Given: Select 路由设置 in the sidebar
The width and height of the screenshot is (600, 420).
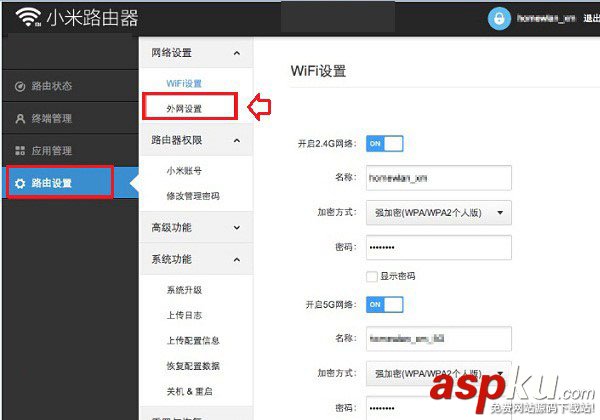Looking at the screenshot, I should click(70, 183).
